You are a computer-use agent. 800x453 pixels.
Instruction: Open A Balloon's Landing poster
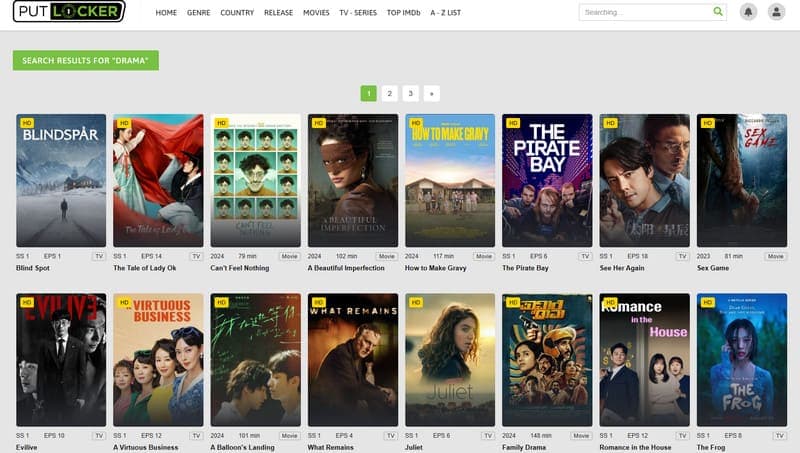pos(256,360)
